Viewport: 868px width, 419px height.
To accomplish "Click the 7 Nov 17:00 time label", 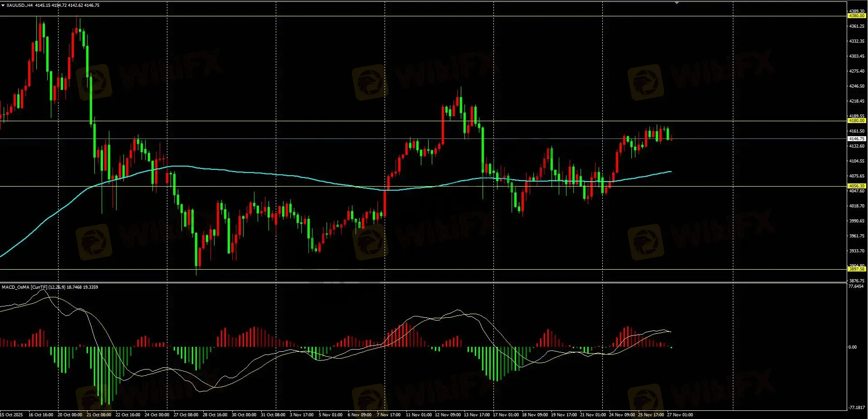I will (389, 414).
